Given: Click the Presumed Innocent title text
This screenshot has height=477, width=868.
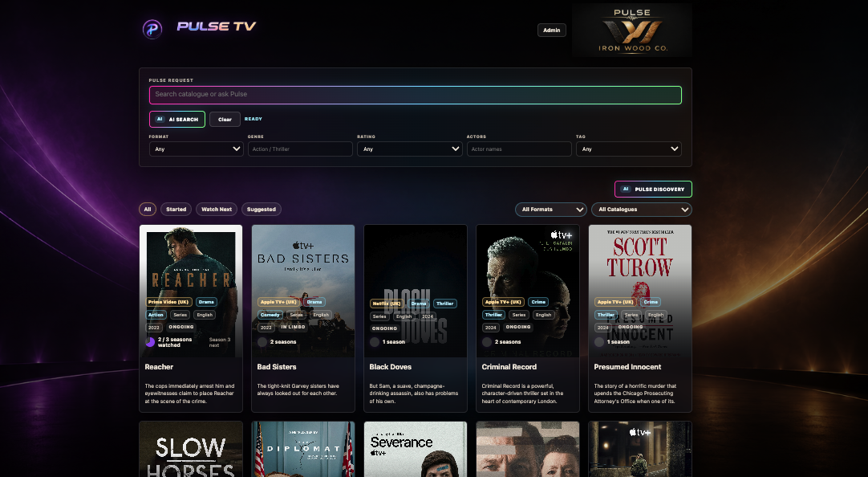Looking at the screenshot, I should coord(628,367).
